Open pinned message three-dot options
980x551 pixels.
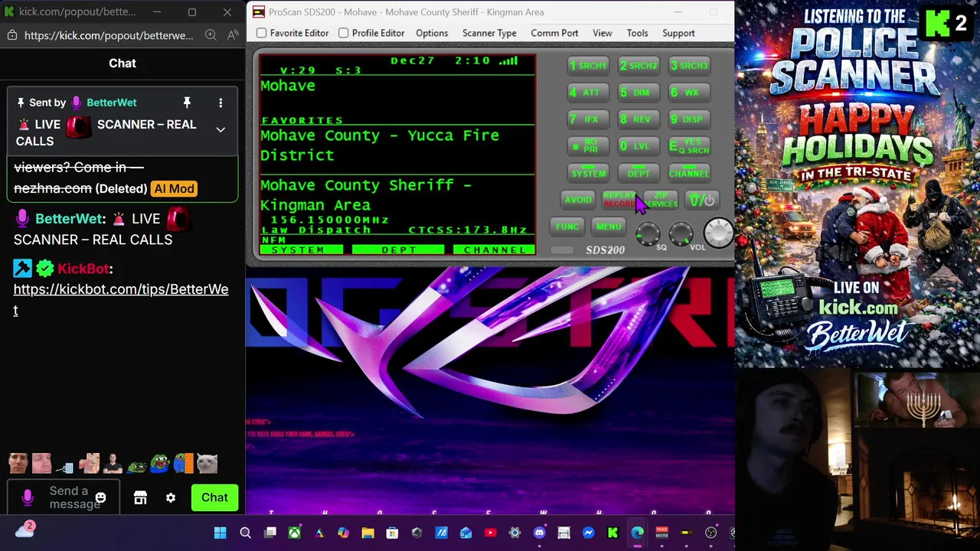(220, 103)
